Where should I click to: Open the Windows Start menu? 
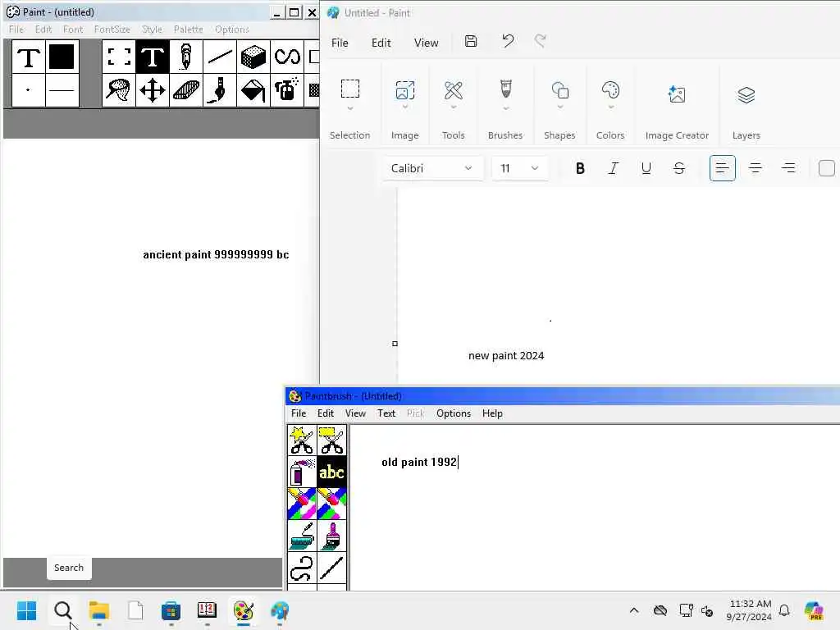[x=26, y=610]
